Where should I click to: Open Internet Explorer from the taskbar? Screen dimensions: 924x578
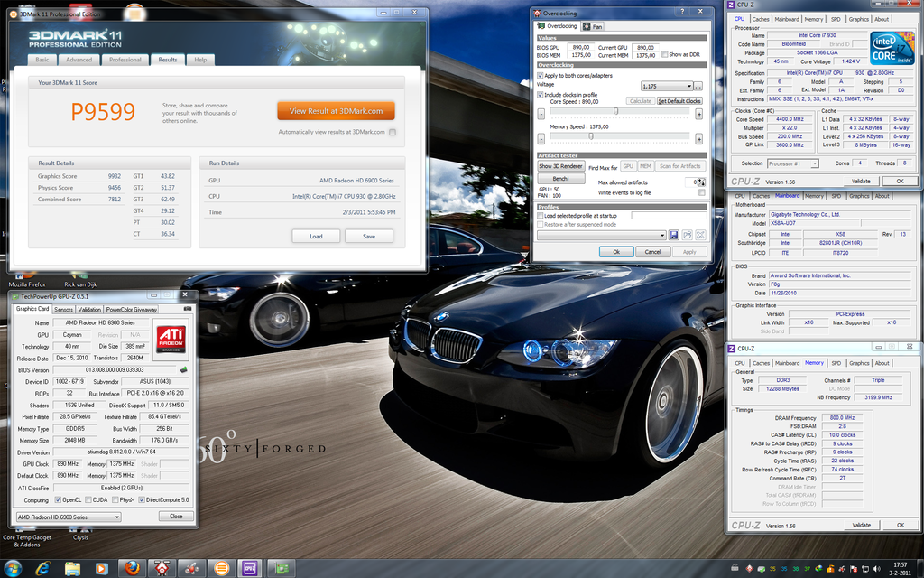[42, 568]
